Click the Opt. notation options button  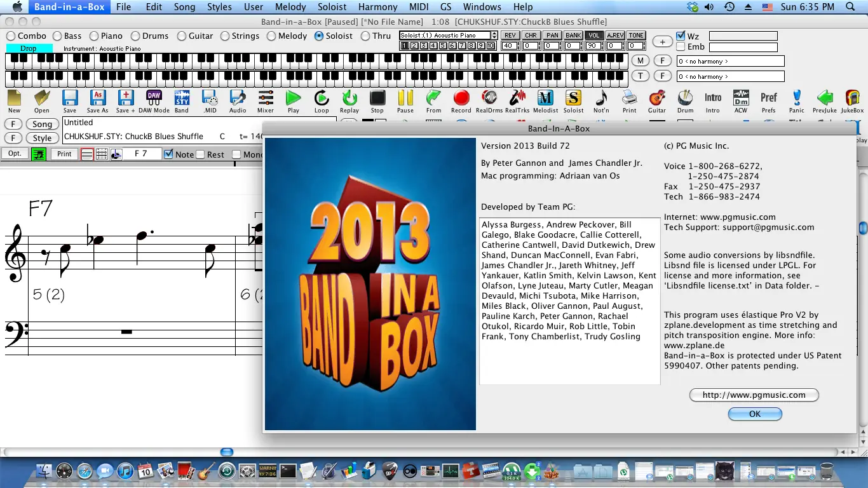click(15, 154)
